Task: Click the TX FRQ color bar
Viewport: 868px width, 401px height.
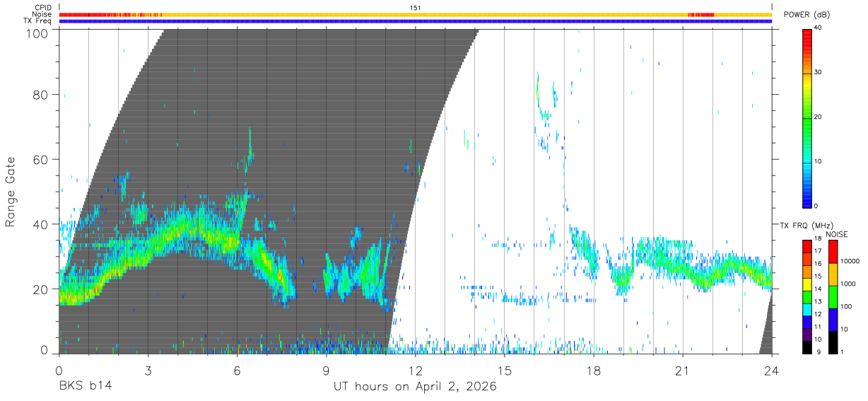Action: 807,296
